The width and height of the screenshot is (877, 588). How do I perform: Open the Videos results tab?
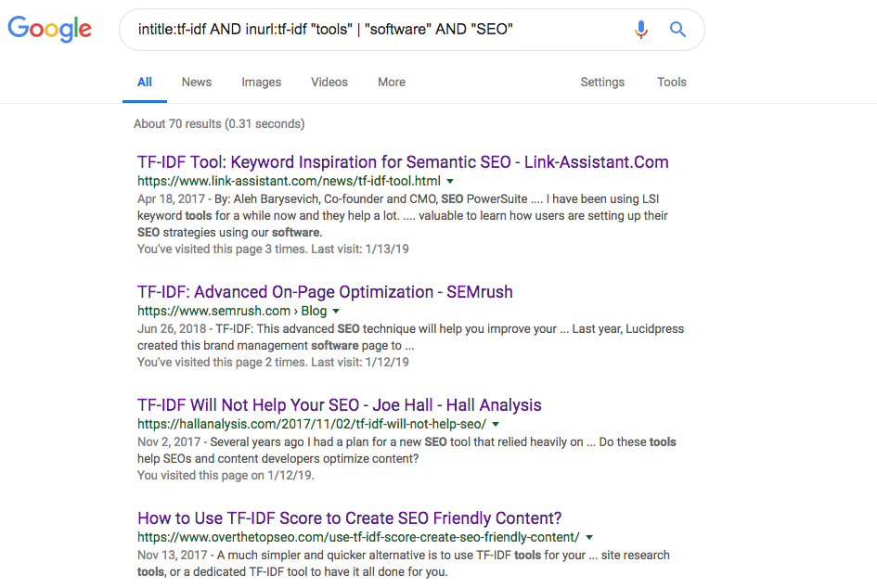(x=329, y=82)
